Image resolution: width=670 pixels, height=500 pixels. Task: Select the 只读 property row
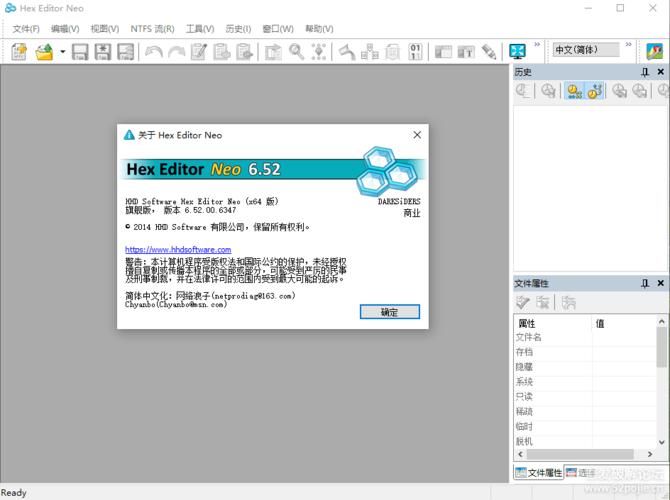(x=585, y=397)
